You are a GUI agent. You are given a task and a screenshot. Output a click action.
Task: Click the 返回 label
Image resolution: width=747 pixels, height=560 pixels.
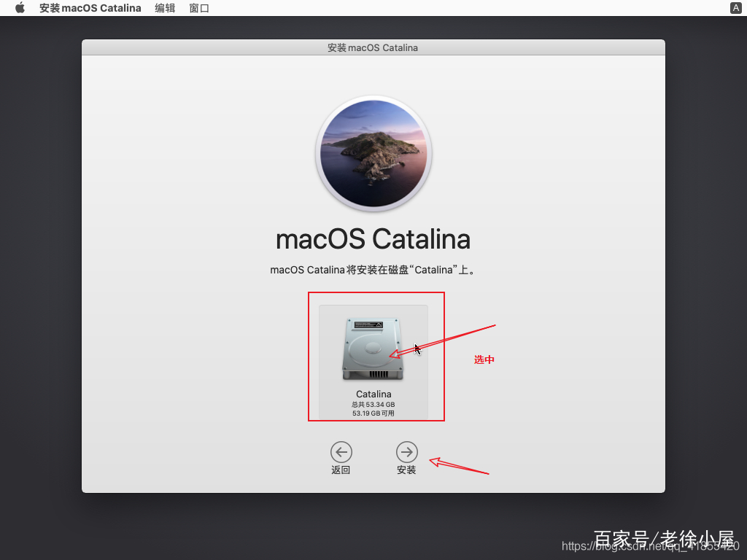tap(341, 470)
